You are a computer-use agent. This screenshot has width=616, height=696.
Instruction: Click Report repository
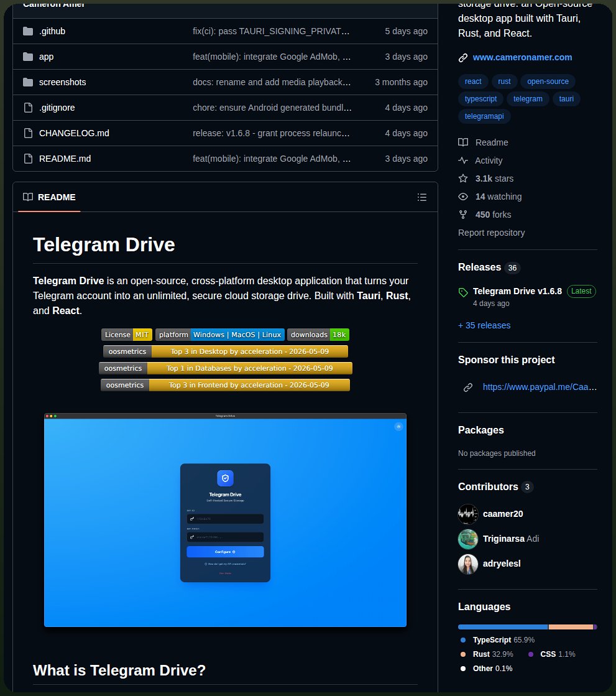tap(492, 233)
